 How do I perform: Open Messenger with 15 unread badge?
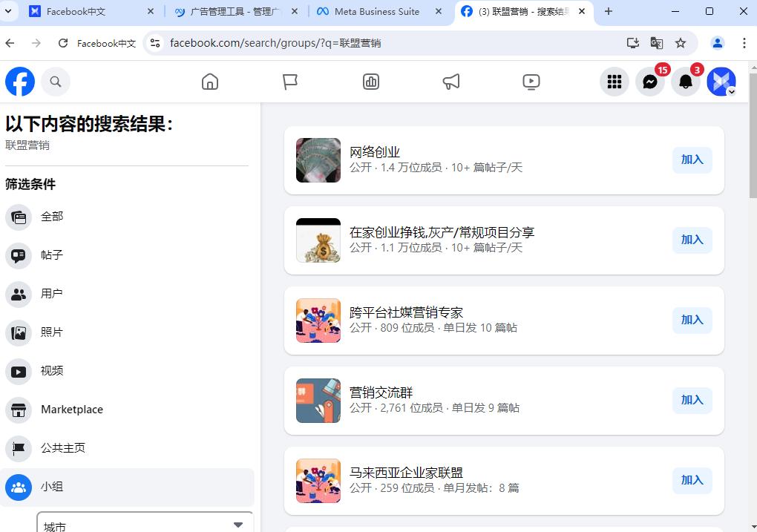pyautogui.click(x=650, y=82)
